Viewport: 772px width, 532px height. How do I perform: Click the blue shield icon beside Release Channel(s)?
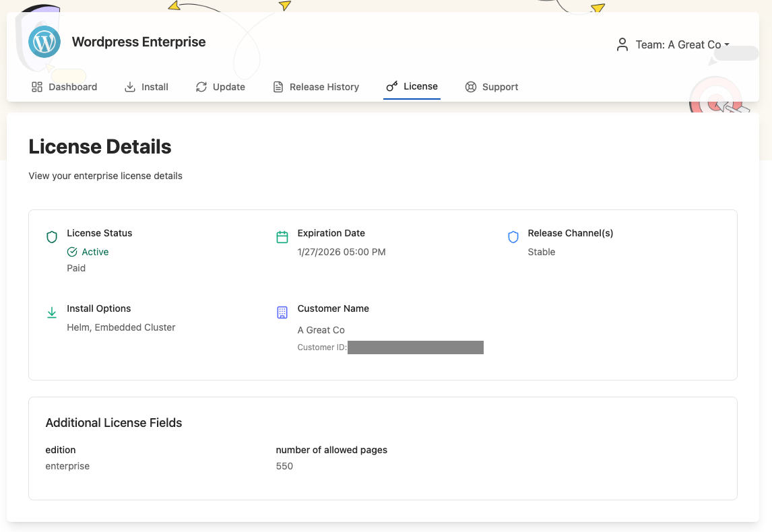point(513,237)
